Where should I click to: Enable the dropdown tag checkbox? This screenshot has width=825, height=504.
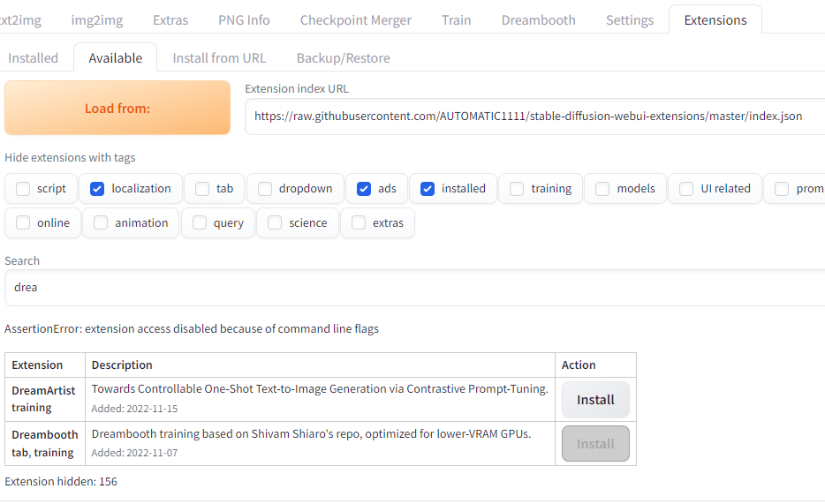point(265,189)
